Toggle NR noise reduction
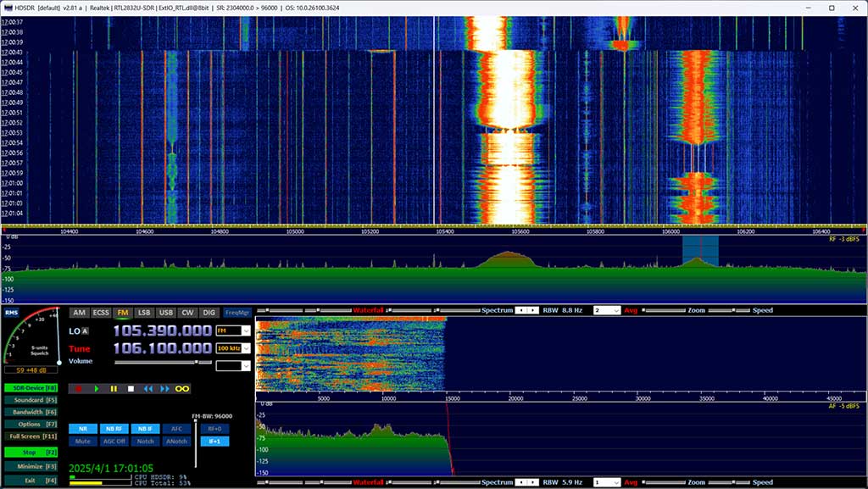The width and height of the screenshot is (868, 489). tap(82, 429)
